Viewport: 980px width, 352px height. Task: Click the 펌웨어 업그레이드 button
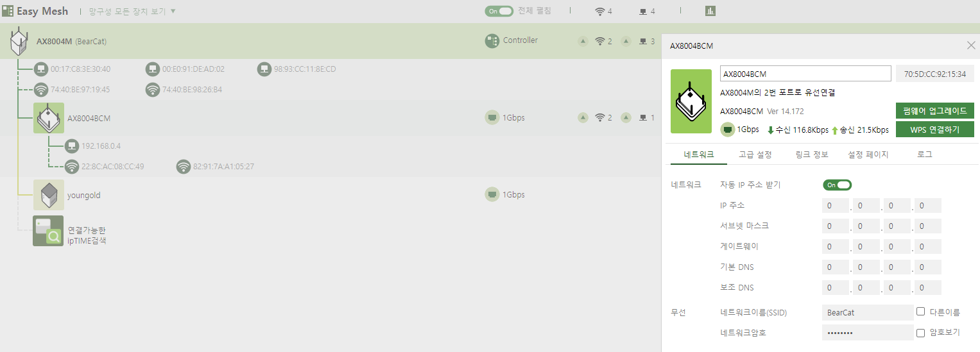click(935, 111)
